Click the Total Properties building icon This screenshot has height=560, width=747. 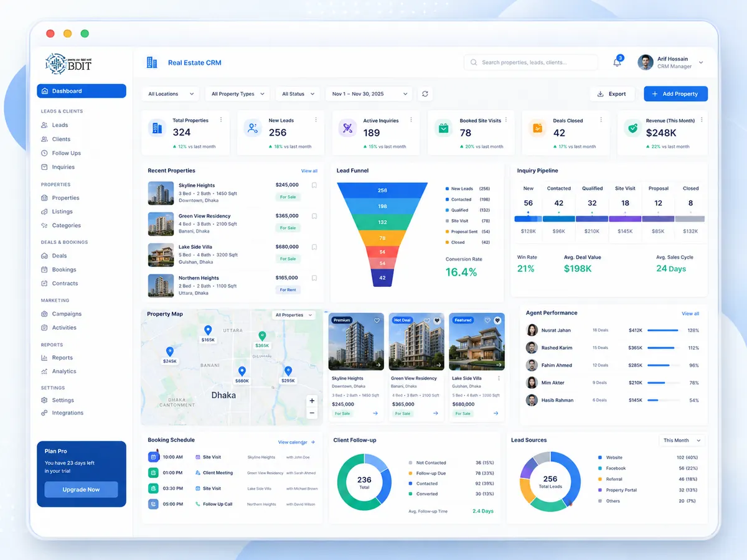pyautogui.click(x=157, y=128)
